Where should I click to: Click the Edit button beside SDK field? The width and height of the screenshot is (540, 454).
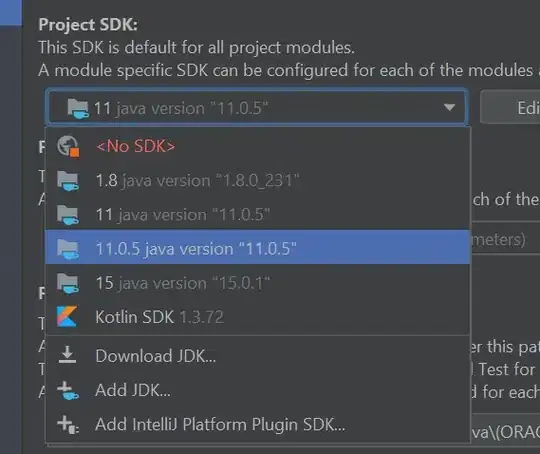510,107
